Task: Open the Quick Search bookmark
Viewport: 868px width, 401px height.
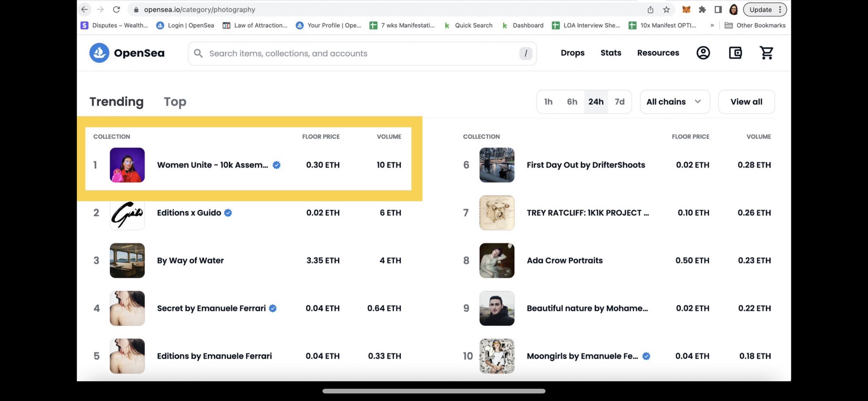Action: tap(468, 25)
